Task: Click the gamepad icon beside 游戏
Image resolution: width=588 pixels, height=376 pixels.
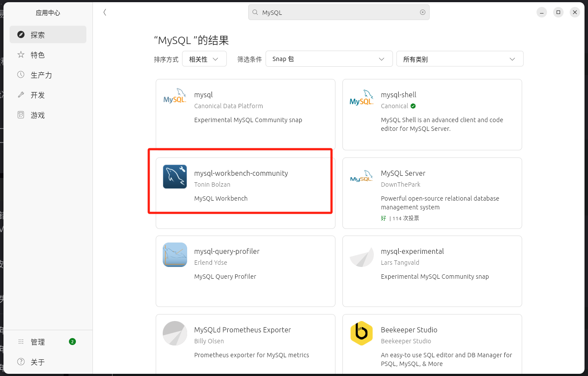Action: click(x=21, y=115)
